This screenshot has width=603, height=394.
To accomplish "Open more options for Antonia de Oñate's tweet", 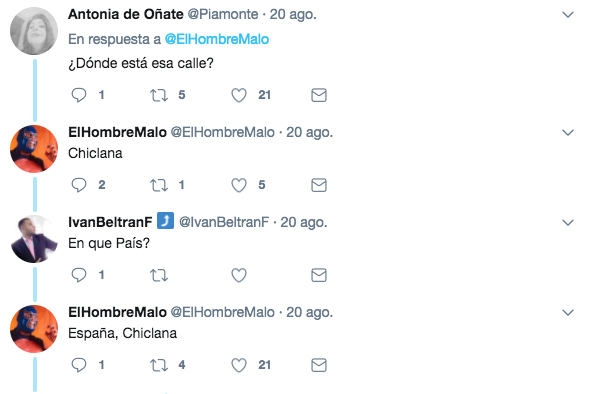I will [568, 15].
